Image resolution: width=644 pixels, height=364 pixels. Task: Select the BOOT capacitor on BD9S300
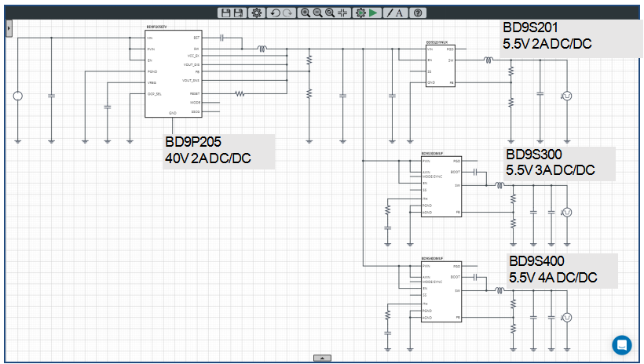(x=475, y=172)
